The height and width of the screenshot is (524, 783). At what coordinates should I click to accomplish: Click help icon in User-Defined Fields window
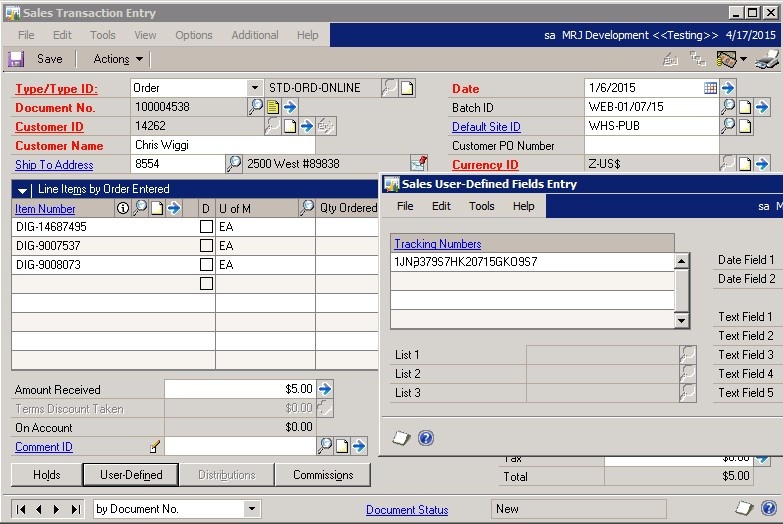(x=425, y=439)
